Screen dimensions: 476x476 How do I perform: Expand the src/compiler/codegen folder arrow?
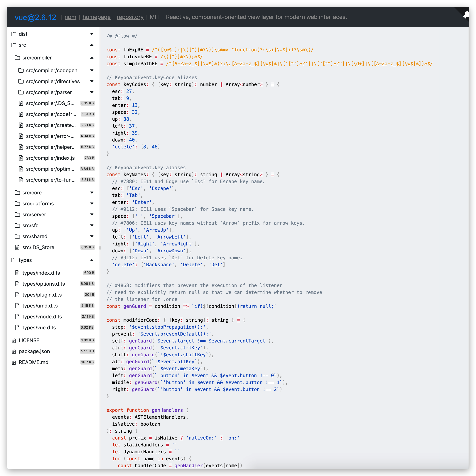coord(92,70)
